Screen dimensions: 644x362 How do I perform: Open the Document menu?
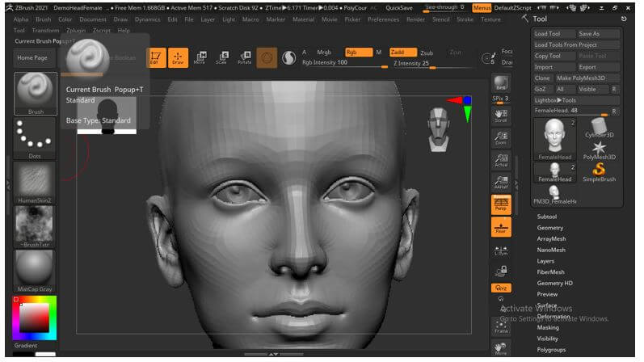coord(93,19)
